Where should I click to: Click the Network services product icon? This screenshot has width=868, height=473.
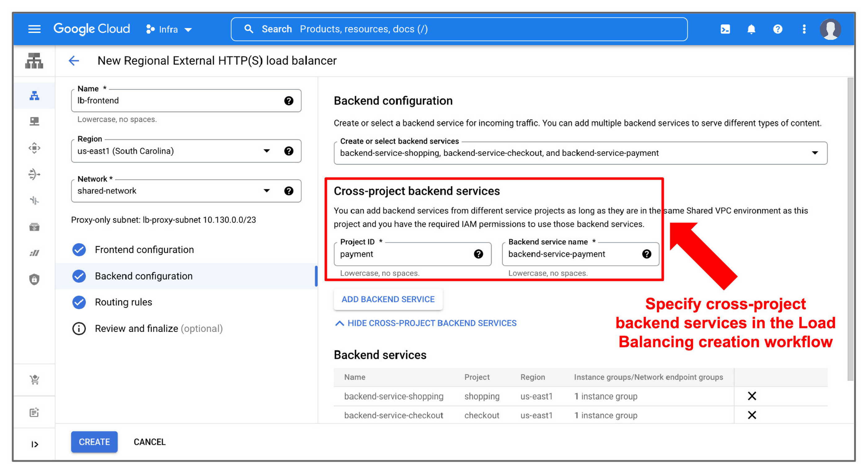click(x=34, y=61)
